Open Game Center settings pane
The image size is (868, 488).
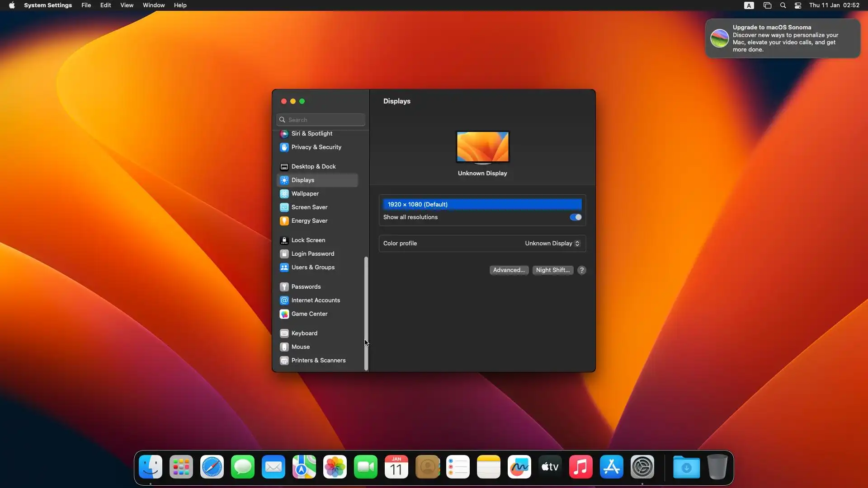tap(309, 314)
